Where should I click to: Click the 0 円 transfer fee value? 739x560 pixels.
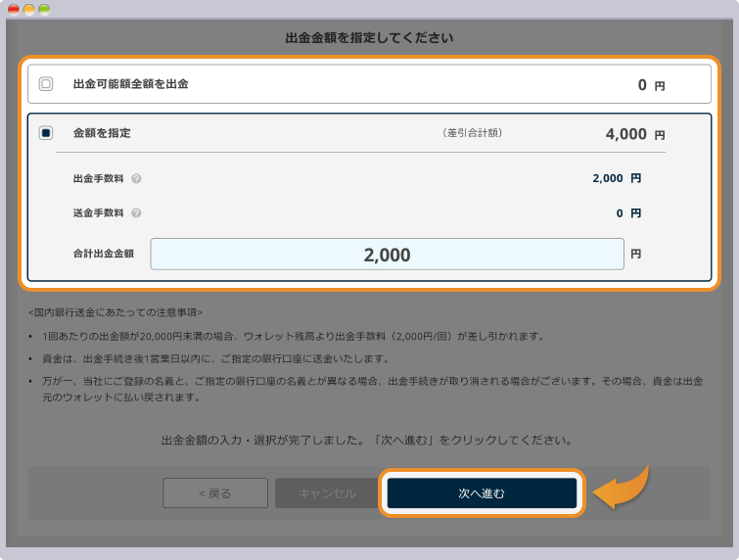628,213
